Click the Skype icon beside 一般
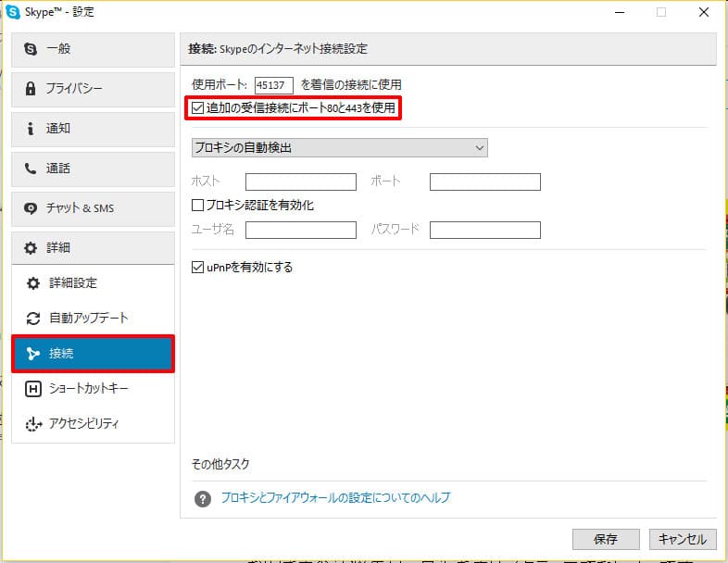This screenshot has width=728, height=563. pos(31,49)
